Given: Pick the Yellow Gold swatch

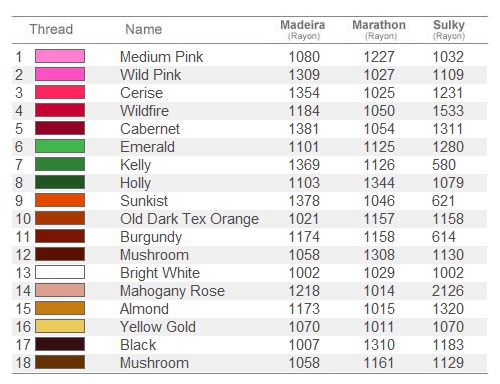Looking at the screenshot, I should 60,326.
